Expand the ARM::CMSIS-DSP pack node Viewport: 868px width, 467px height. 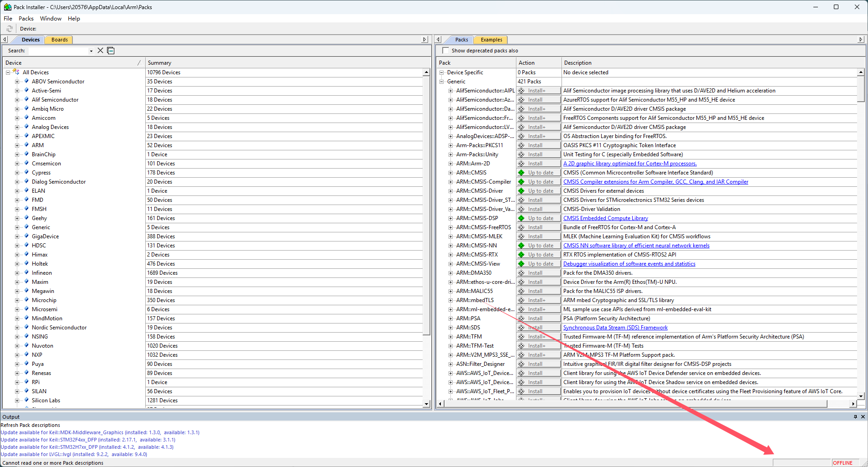450,218
